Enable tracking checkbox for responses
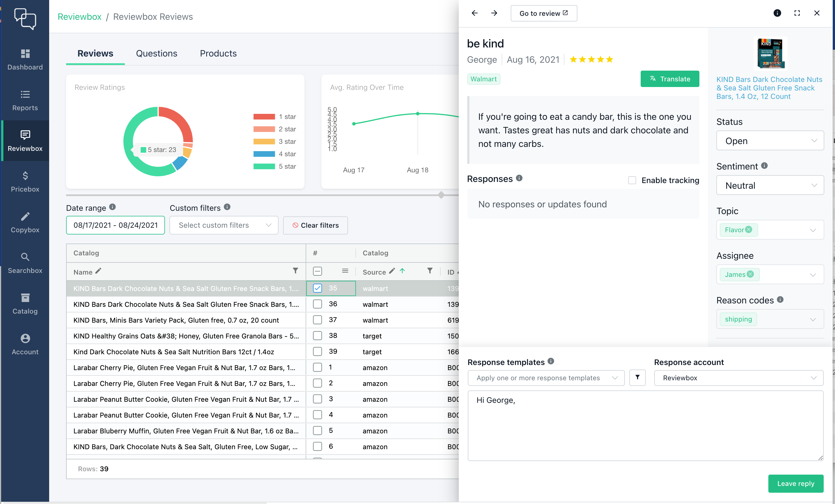The width and height of the screenshot is (835, 504). 632,180
